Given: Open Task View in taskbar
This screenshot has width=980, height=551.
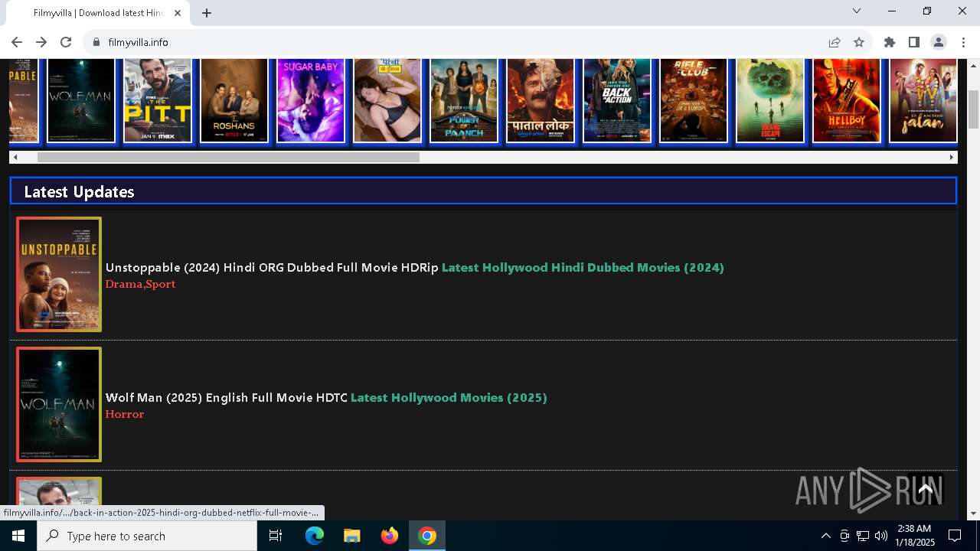Looking at the screenshot, I should 276,536.
